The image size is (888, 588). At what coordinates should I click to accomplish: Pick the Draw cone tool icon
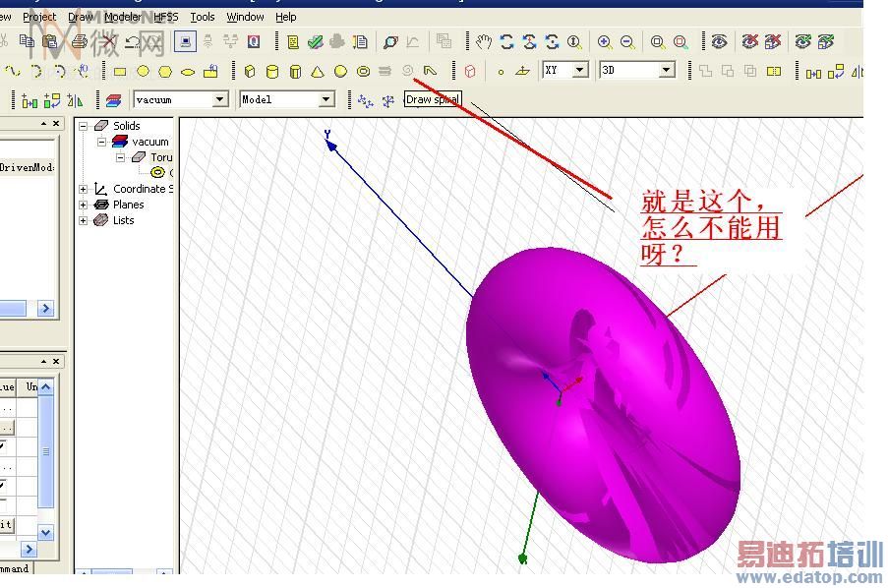tap(318, 72)
